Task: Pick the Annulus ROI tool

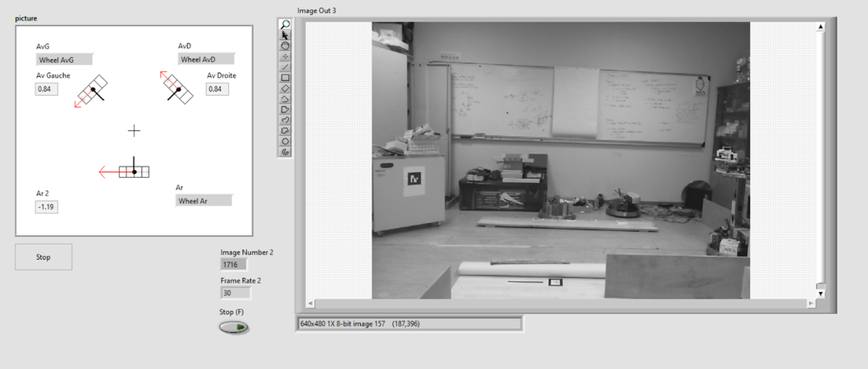Action: [286, 152]
